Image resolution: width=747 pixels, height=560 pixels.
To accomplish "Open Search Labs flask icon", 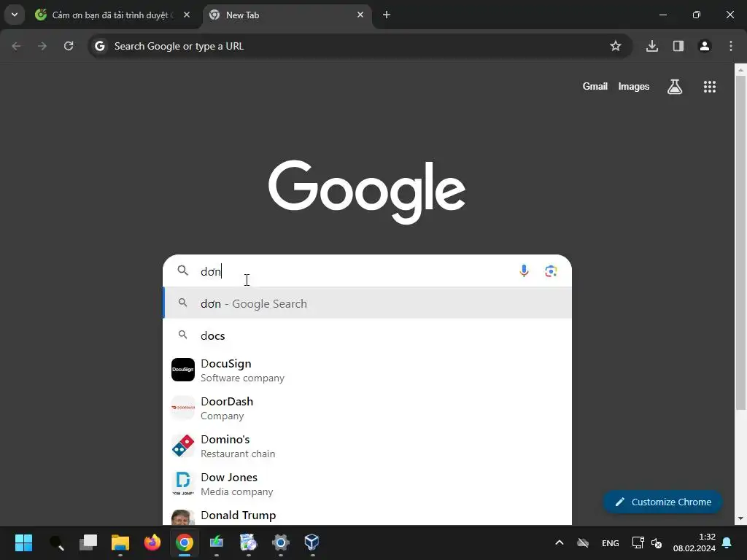I will coord(675,87).
